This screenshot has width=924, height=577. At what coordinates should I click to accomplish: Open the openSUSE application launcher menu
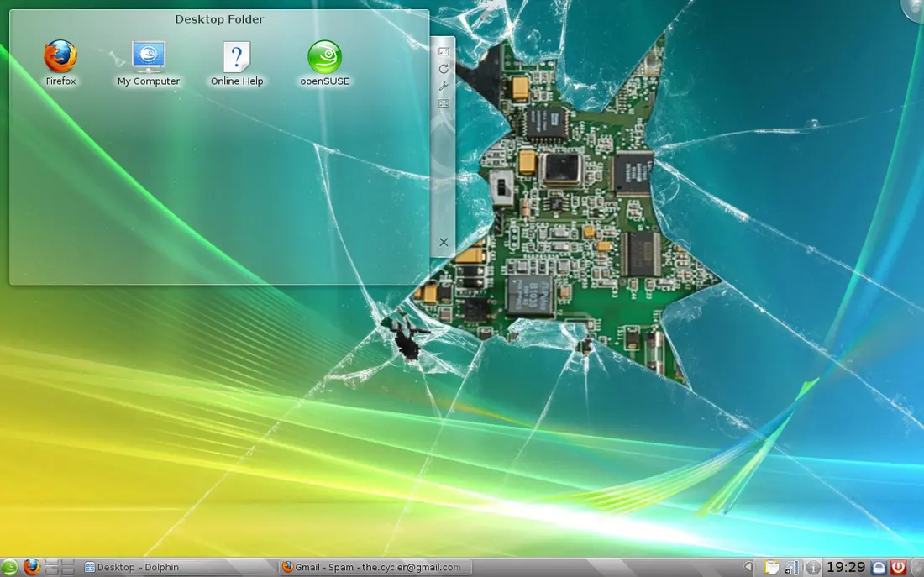(9, 568)
